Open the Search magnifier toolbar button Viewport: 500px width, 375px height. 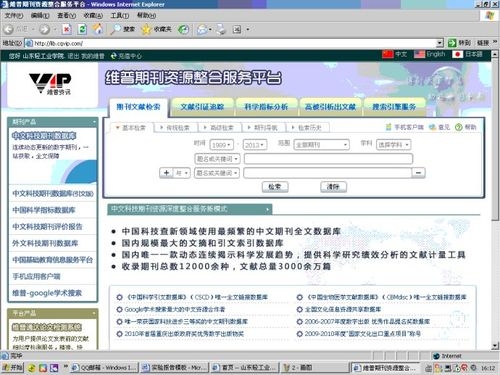122,29
